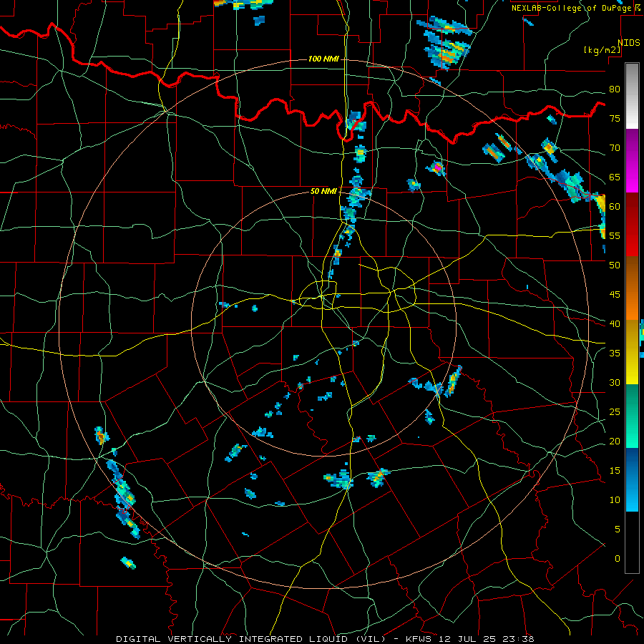This screenshot has width=644, height=644.
Task: Click the legend value 60
Action: pyautogui.click(x=615, y=207)
